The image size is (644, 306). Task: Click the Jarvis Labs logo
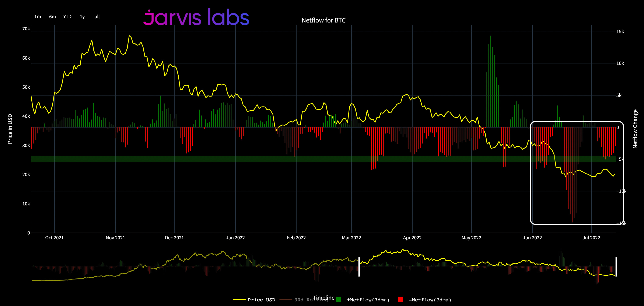pyautogui.click(x=196, y=17)
